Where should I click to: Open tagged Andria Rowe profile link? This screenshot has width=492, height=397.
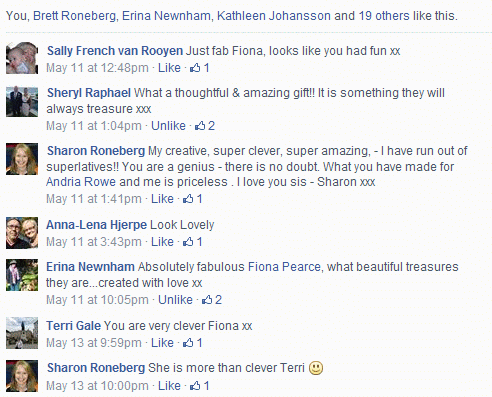point(81,182)
